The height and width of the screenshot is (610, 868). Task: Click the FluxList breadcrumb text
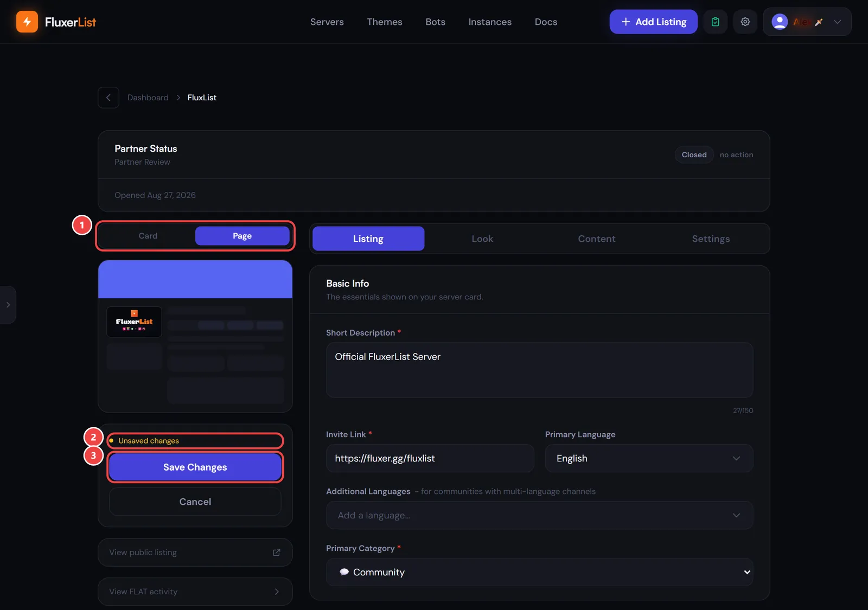point(202,98)
